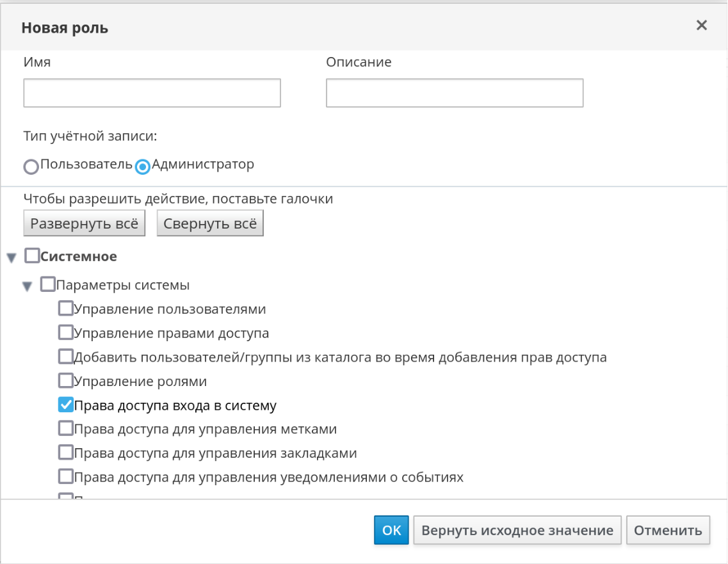This screenshot has height=564, width=728.
Task: Click Вернуть исходное значение button
Action: pyautogui.click(x=517, y=530)
